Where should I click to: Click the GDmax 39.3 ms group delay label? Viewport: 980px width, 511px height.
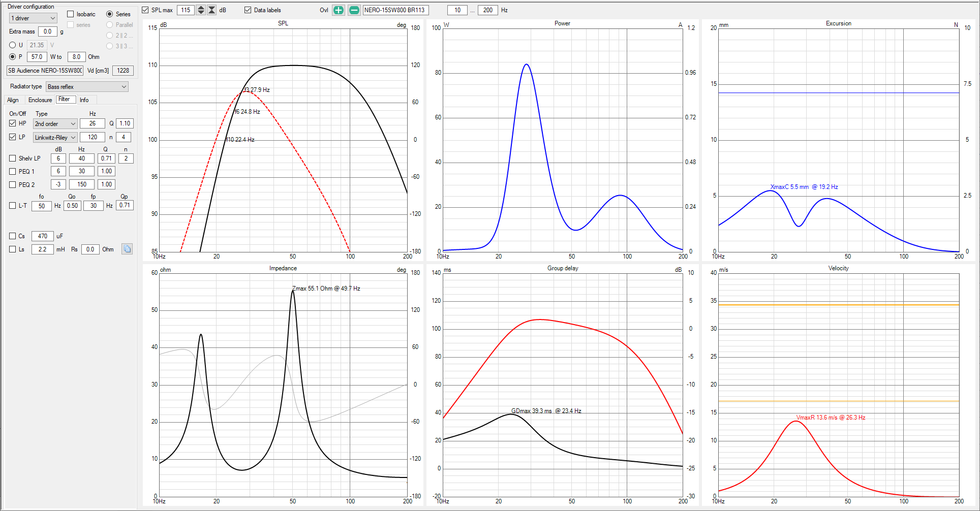point(546,411)
